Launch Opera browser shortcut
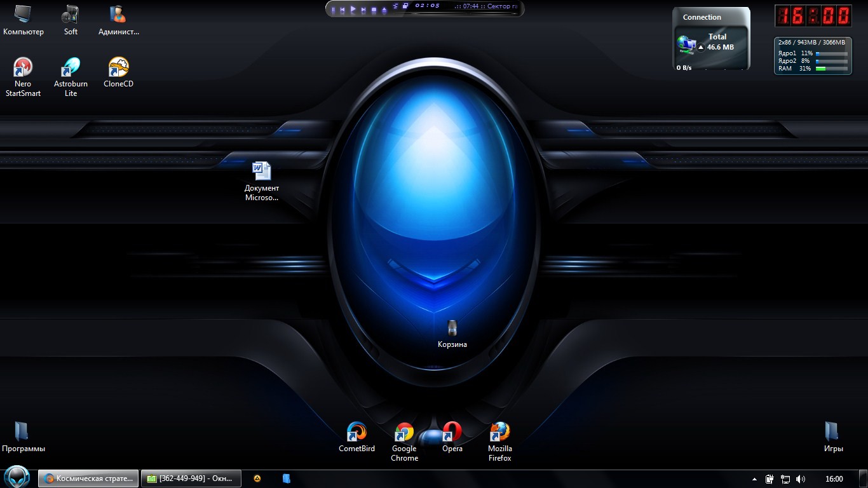This screenshot has height=488, width=868. tap(452, 437)
